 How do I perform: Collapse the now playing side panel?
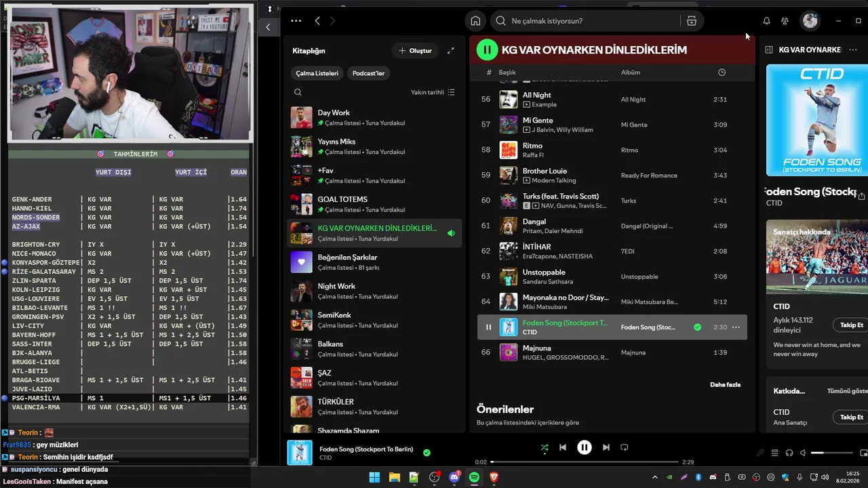769,49
